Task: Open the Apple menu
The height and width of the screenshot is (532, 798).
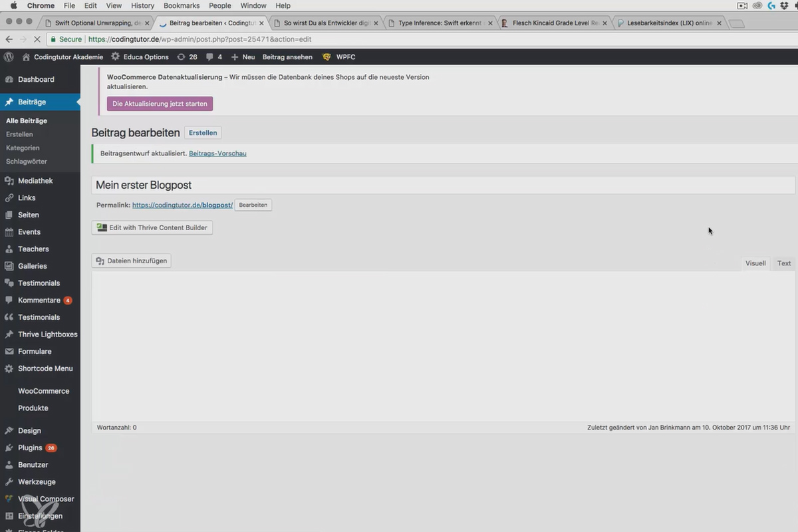Action: [13, 5]
